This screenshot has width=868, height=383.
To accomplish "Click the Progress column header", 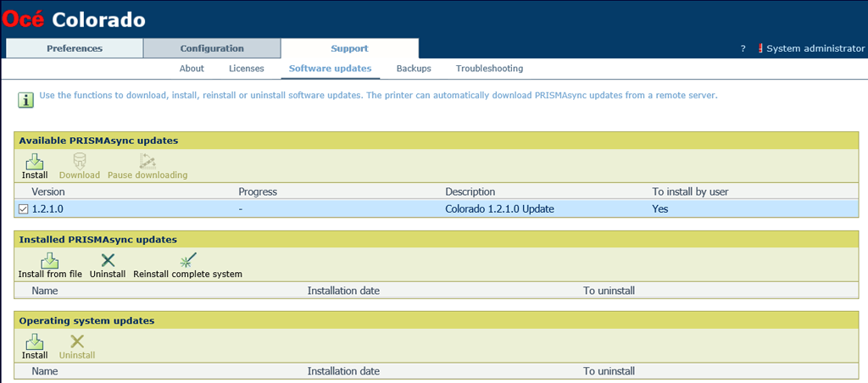I will [258, 192].
